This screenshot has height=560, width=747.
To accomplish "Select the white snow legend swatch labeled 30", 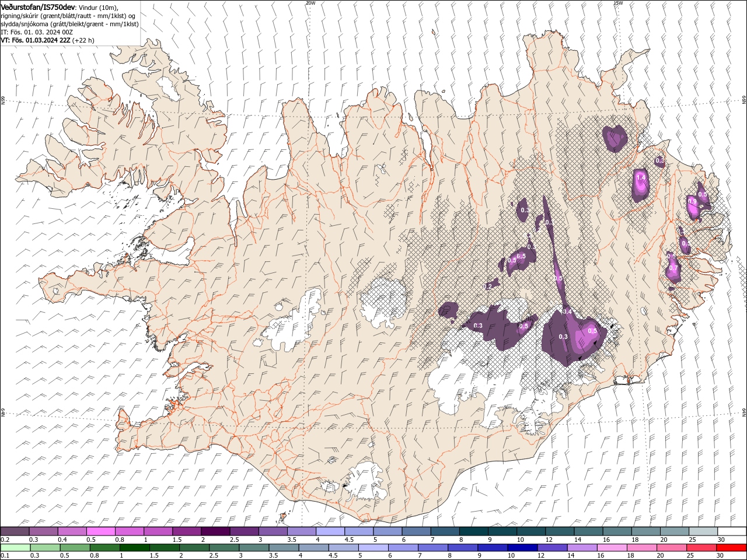I will point(732,531).
